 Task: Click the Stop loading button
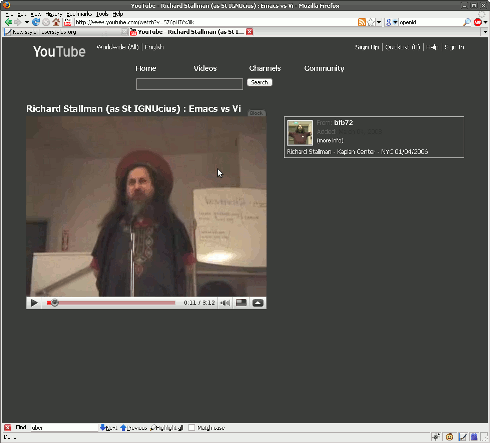(x=46, y=22)
